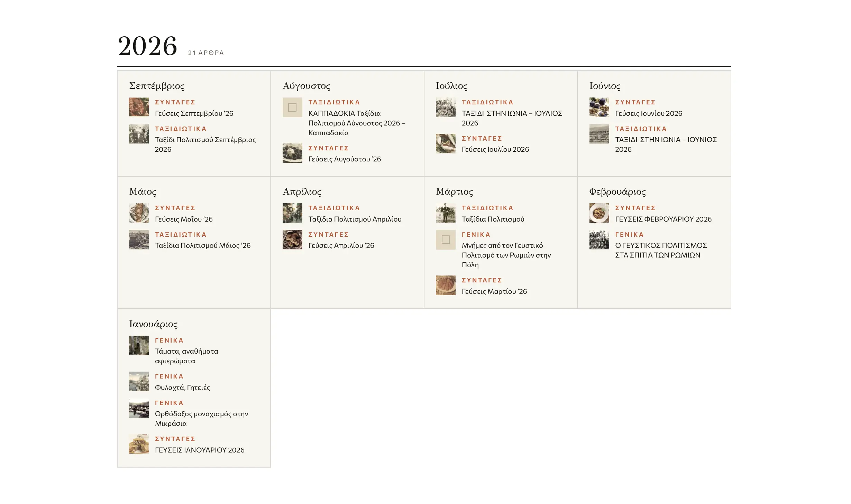Click the Αύγουστος month heading
The height and width of the screenshot is (504, 851).
pos(306,86)
